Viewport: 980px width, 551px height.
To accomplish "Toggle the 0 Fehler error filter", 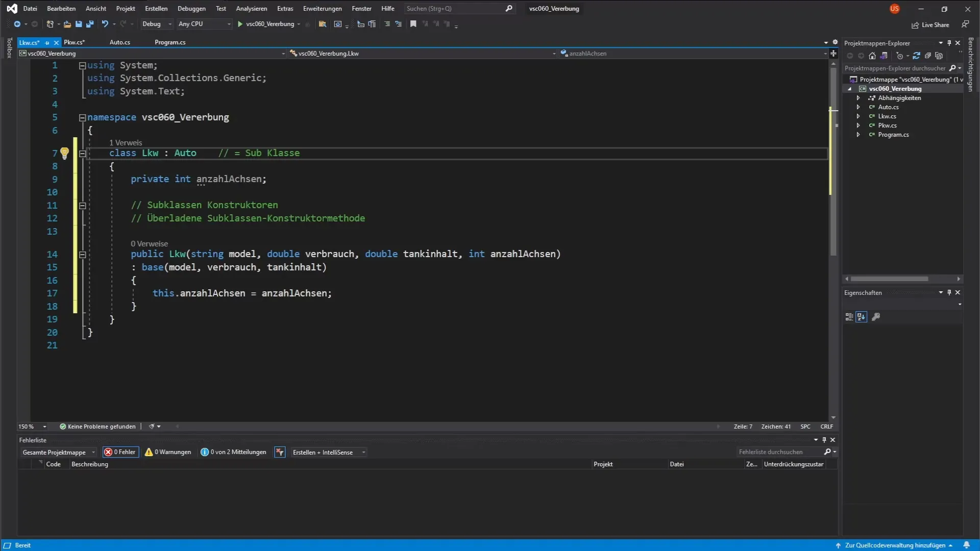I will tap(120, 452).
